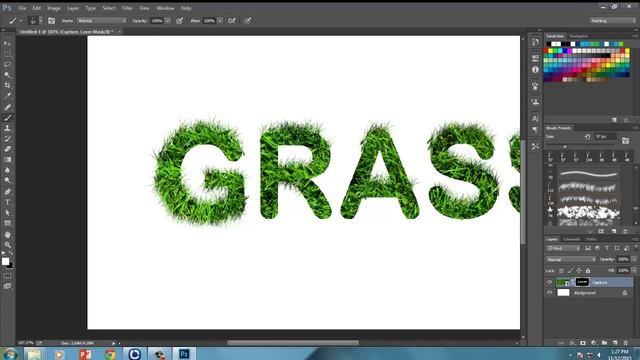Open the workspace switcher dropdown at top right

613,20
